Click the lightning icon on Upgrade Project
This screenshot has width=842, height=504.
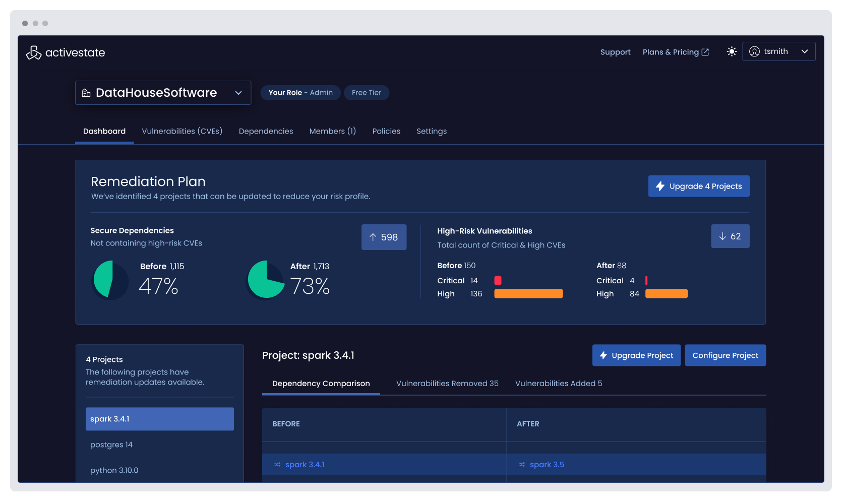604,355
